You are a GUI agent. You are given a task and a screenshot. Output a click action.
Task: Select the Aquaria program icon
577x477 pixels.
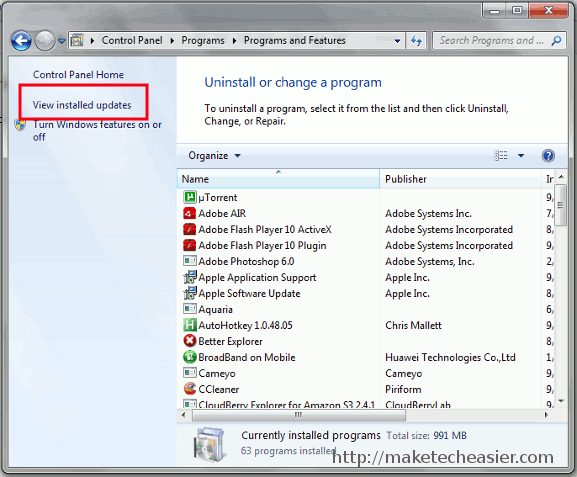point(190,308)
